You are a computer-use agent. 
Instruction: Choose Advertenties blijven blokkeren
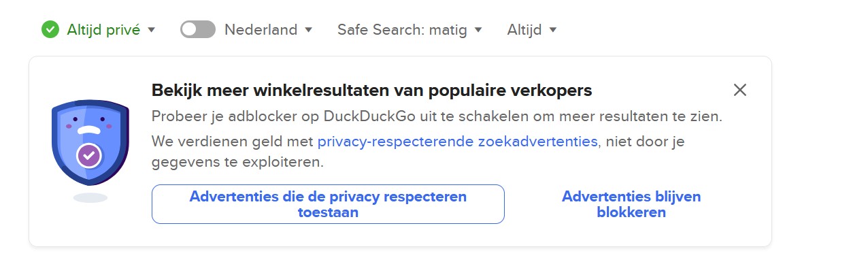point(631,204)
